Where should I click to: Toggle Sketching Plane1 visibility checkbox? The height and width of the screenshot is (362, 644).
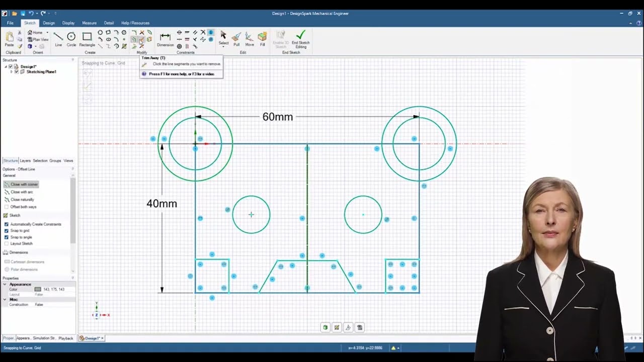point(17,72)
